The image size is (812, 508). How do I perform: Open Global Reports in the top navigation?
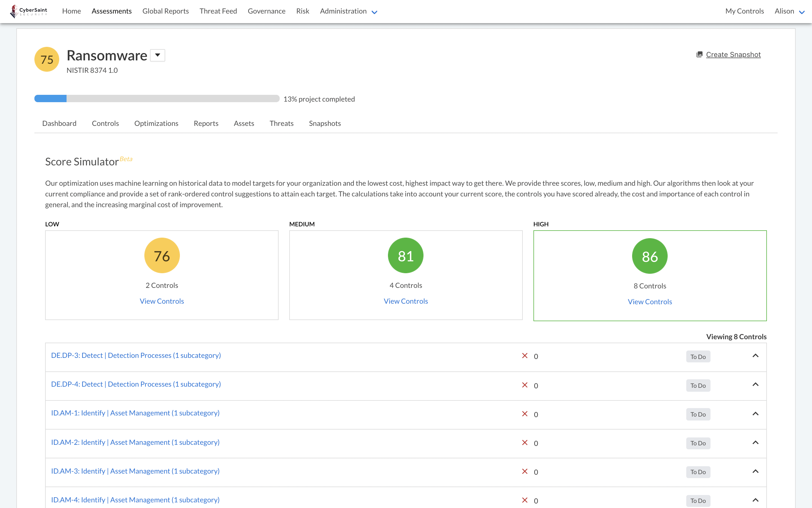coord(166,11)
